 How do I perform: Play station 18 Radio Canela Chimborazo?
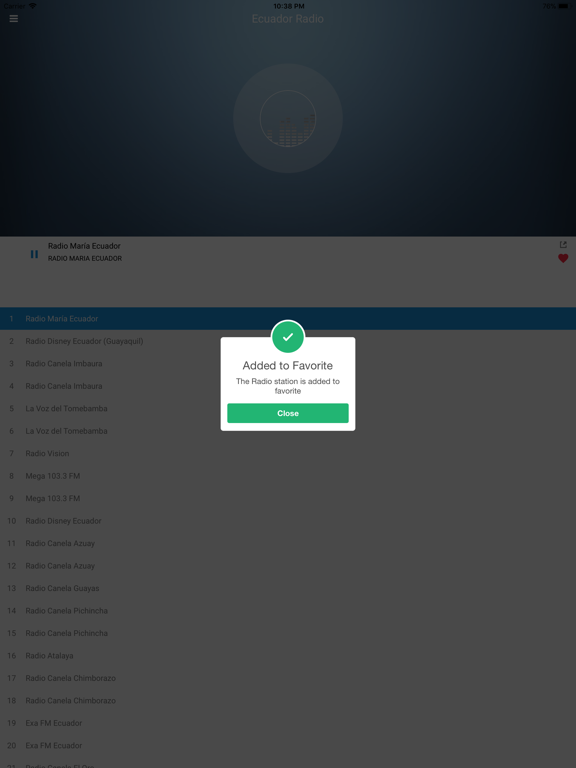tap(288, 701)
